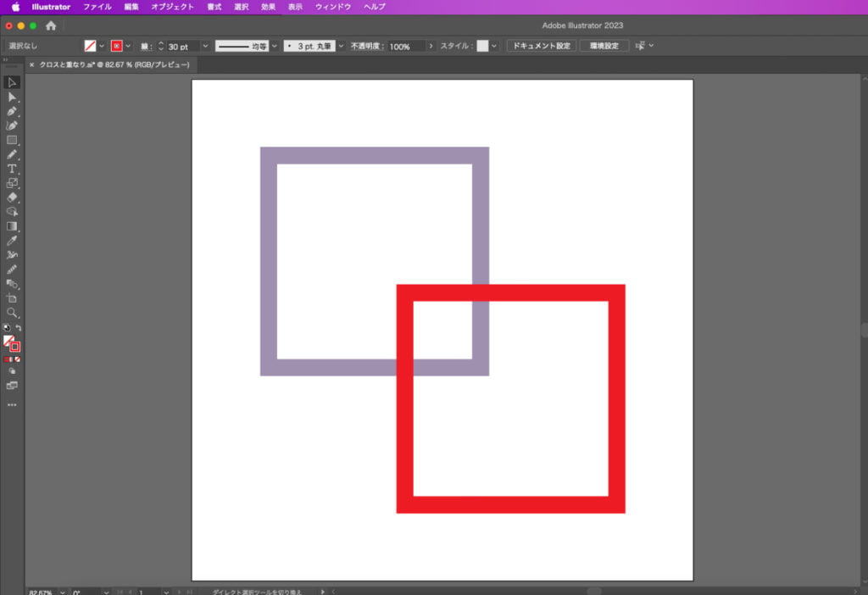Select the Selection tool arrow
Viewport: 868px width, 595px height.
(x=12, y=82)
